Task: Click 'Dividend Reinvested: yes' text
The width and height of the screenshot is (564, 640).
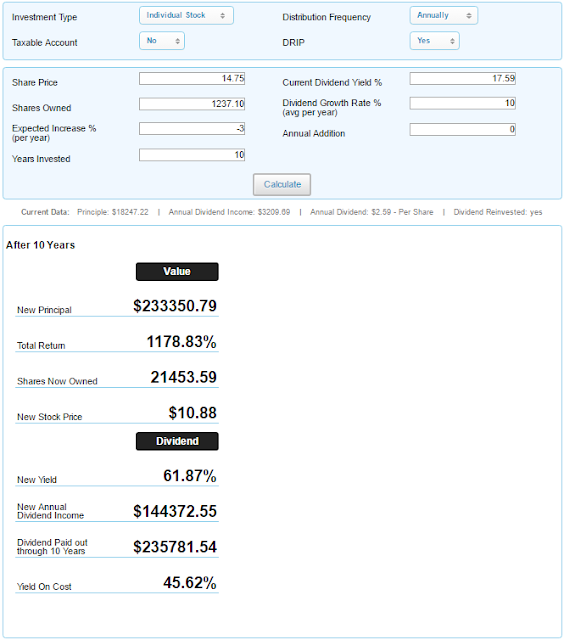Action: pos(498,212)
